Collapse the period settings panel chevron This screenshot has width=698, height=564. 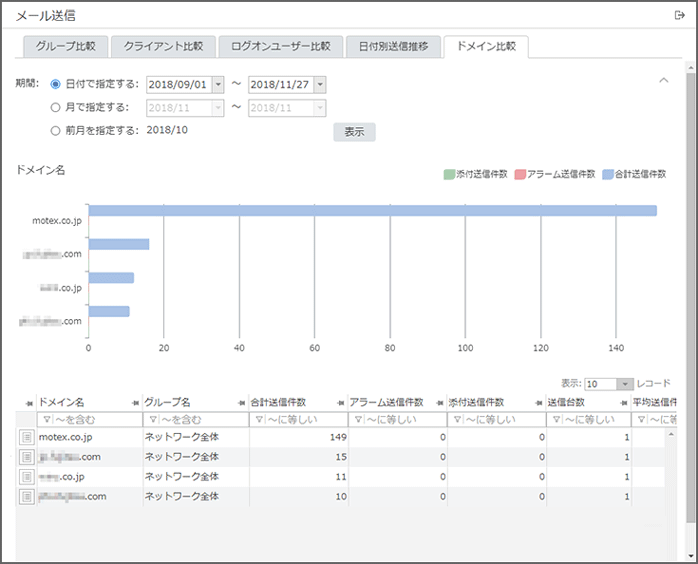(x=664, y=81)
